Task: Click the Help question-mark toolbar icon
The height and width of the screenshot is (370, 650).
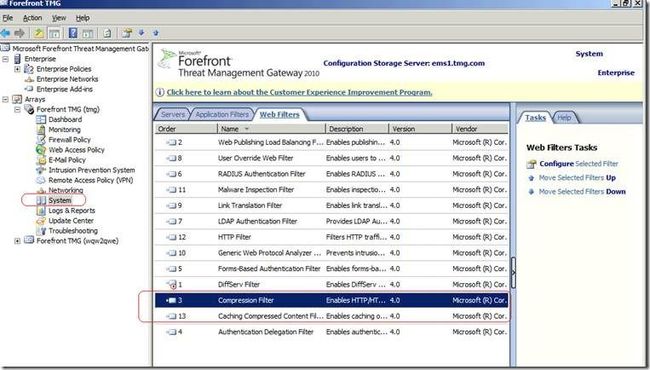Action: click(73, 33)
